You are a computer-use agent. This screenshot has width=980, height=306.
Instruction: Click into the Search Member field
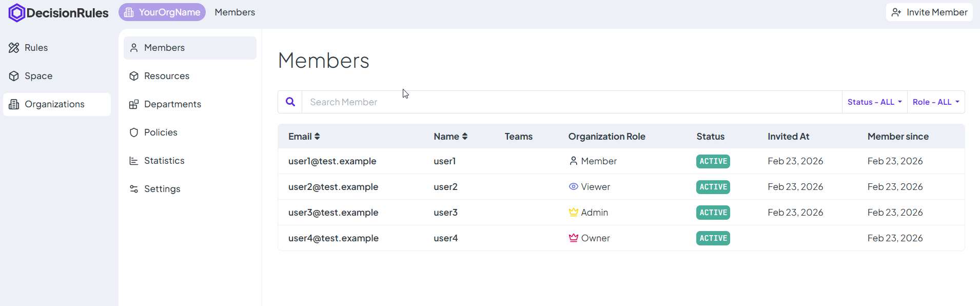click(570, 102)
